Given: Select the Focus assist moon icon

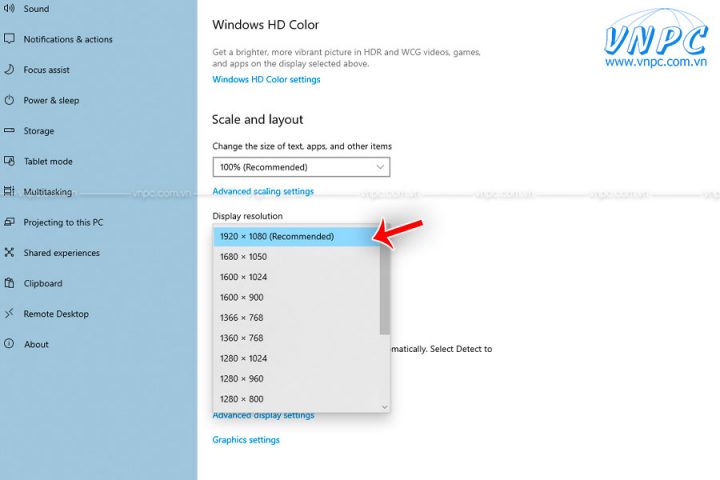Looking at the screenshot, I should [9, 70].
